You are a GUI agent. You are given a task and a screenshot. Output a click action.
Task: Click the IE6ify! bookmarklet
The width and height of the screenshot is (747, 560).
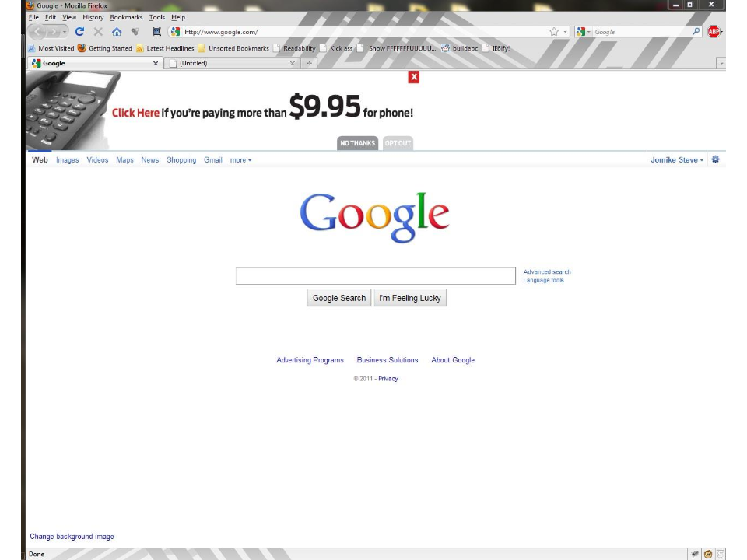(x=496, y=48)
